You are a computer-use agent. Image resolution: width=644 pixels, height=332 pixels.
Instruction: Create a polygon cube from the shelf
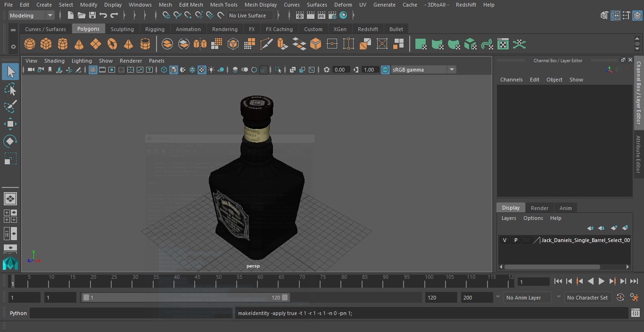(x=46, y=44)
